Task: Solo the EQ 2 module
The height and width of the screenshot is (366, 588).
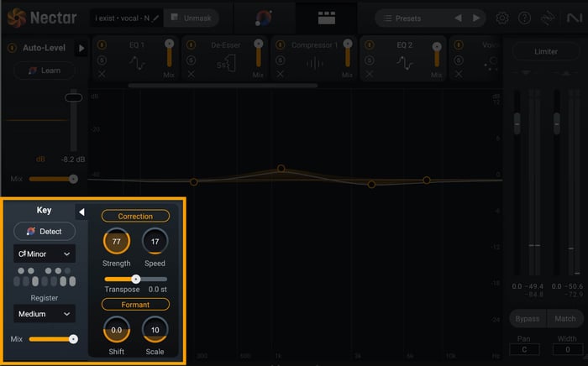Action: (370, 60)
